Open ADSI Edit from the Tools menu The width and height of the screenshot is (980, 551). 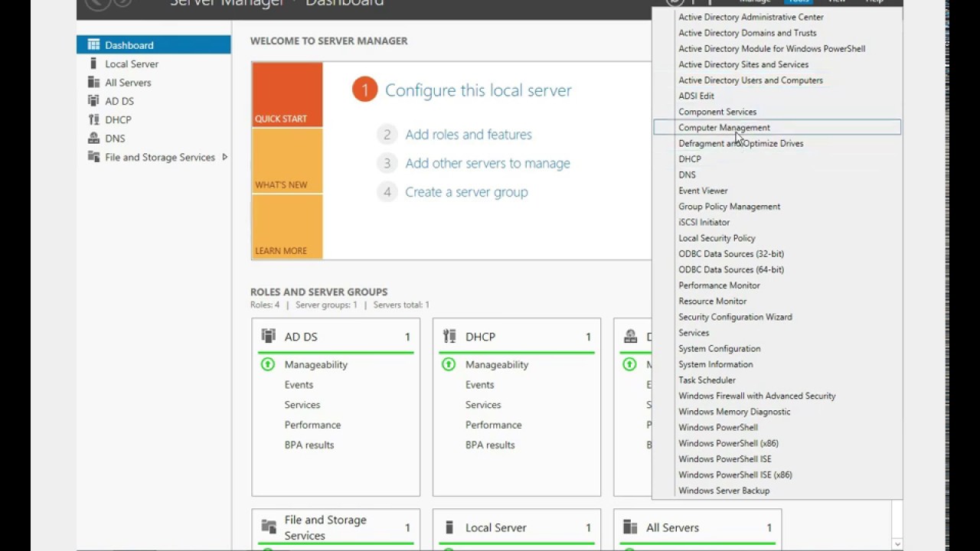tap(696, 96)
